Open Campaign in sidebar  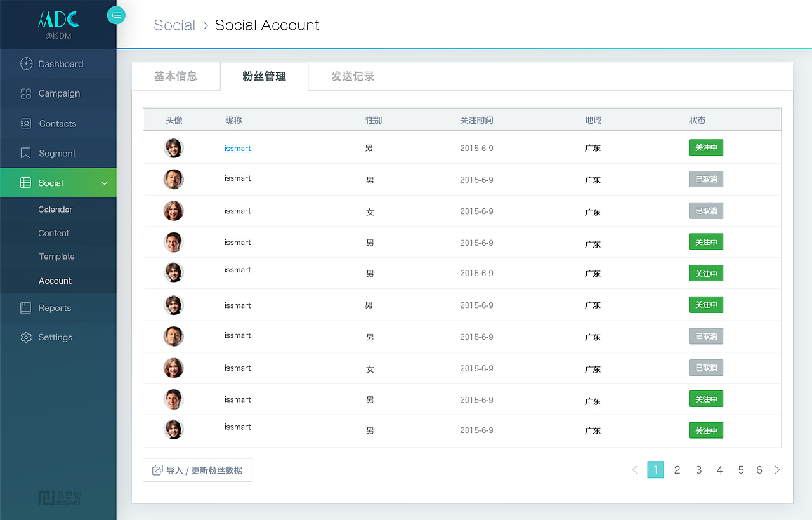[x=58, y=93]
